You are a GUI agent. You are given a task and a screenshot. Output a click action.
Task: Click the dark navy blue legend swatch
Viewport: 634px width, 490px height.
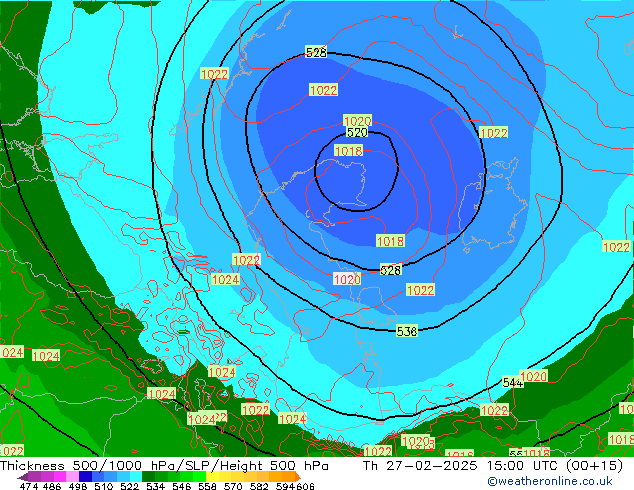(x=85, y=477)
